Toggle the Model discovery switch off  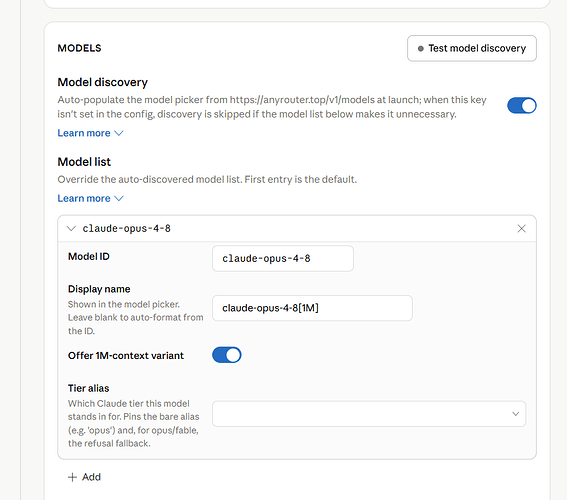click(x=521, y=106)
